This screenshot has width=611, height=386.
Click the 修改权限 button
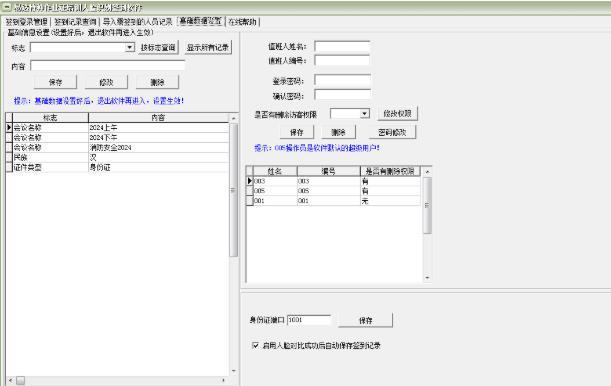tap(397, 113)
